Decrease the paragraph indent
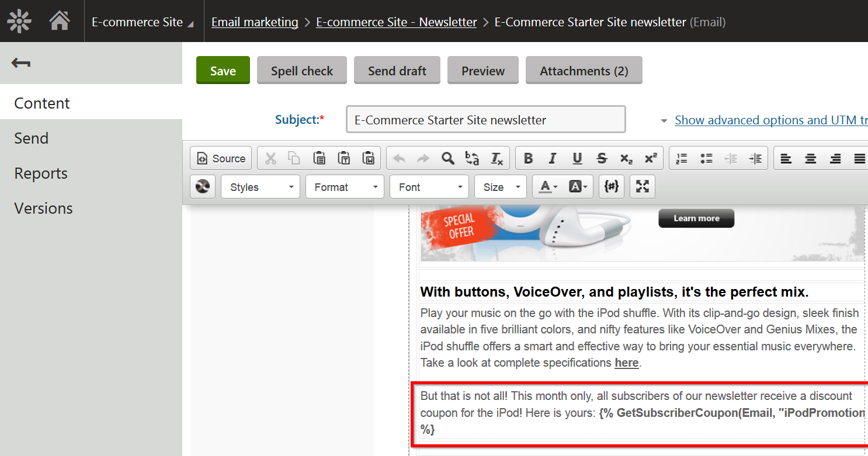Screen dimensions: 868x456 coord(731,158)
